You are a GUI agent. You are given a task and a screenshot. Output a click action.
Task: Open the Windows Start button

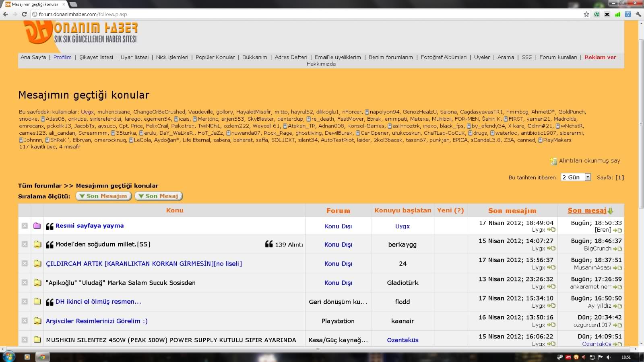point(9,356)
